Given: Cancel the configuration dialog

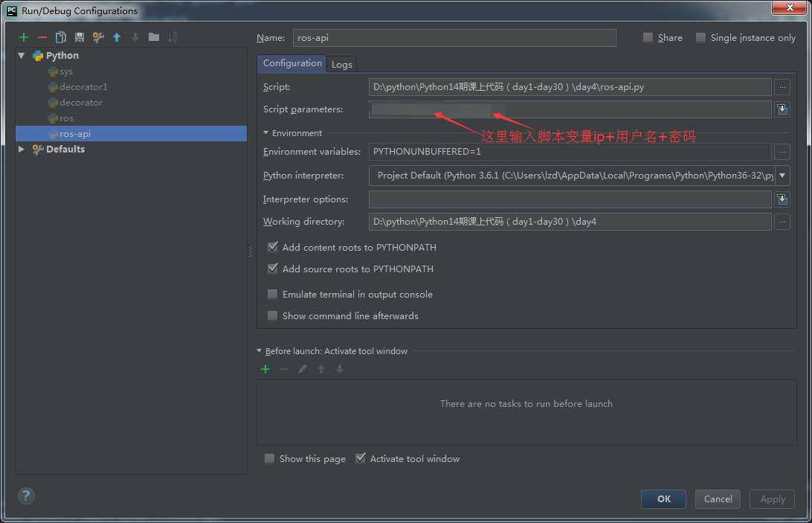Looking at the screenshot, I should pos(718,498).
